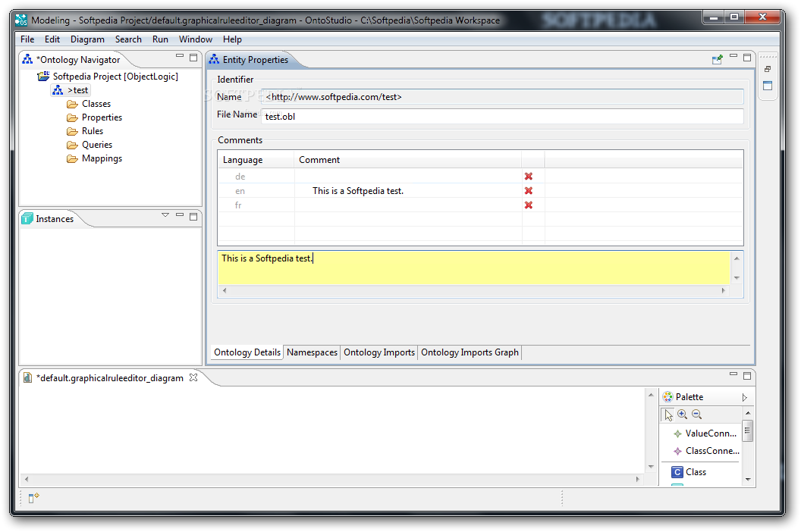801x532 pixels.
Task: Click the Mappings folder icon
Action: click(72, 159)
